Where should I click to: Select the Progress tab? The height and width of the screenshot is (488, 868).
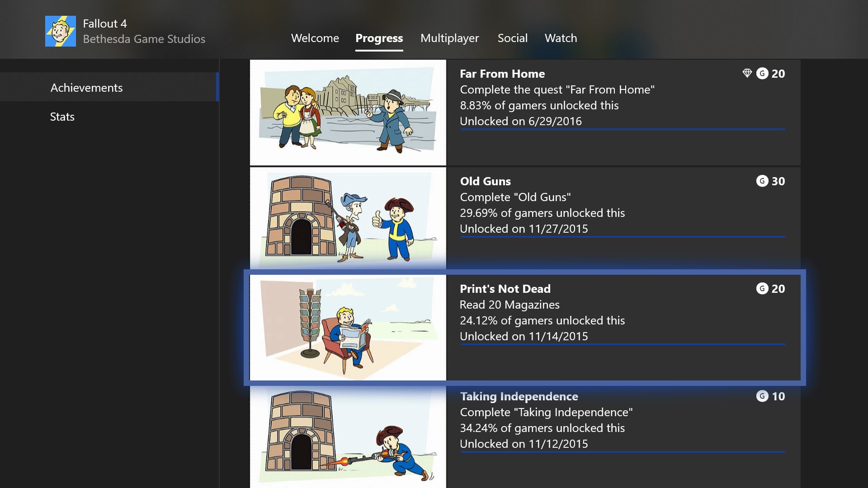click(x=379, y=38)
